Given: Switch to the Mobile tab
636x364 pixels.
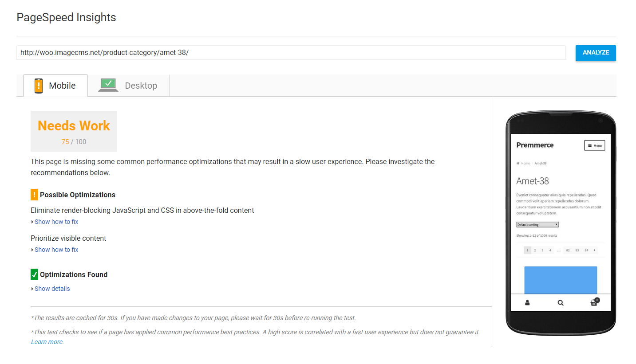Looking at the screenshot, I should (x=55, y=86).
